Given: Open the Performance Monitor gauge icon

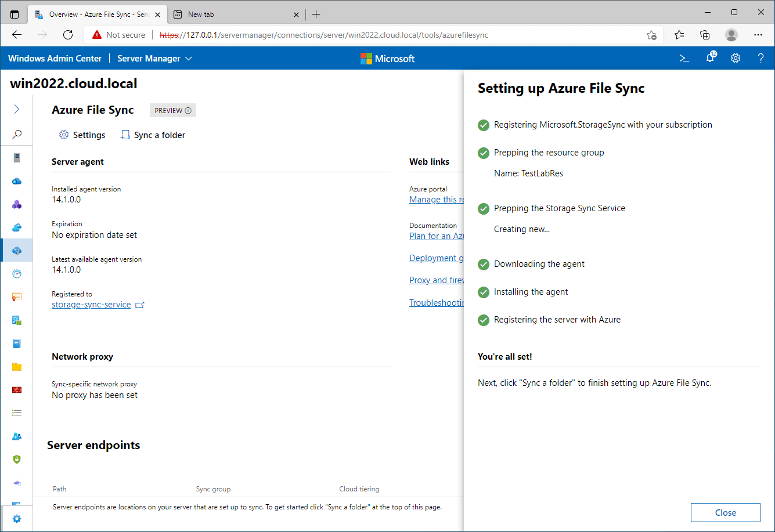Looking at the screenshot, I should point(16,273).
